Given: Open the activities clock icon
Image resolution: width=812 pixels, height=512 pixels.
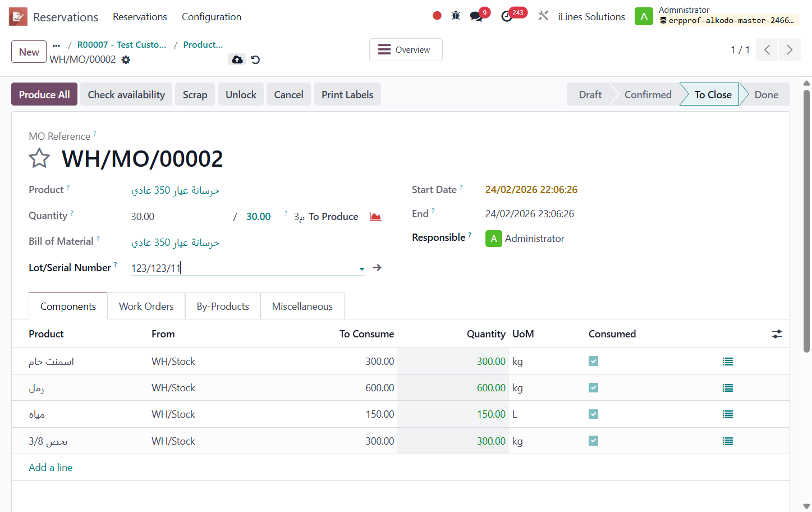Looking at the screenshot, I should [507, 16].
